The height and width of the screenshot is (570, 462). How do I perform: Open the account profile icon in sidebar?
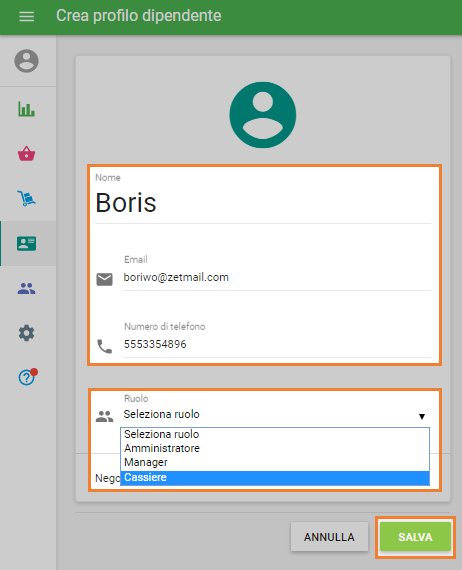pyautogui.click(x=27, y=61)
